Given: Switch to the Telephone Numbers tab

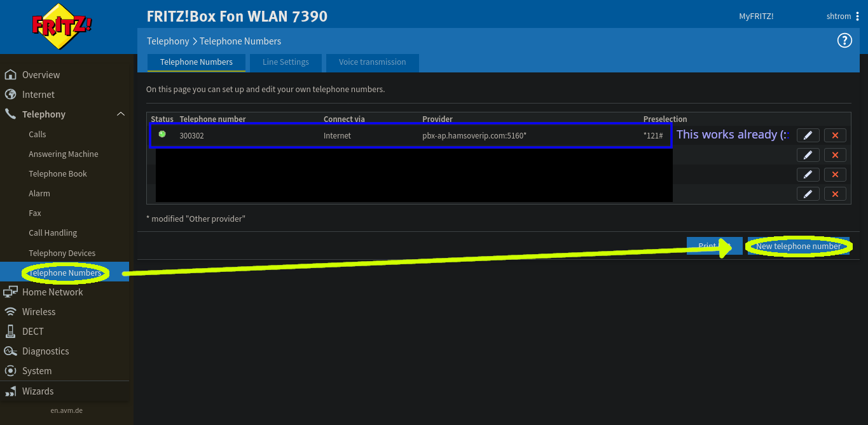Looking at the screenshot, I should tap(196, 62).
